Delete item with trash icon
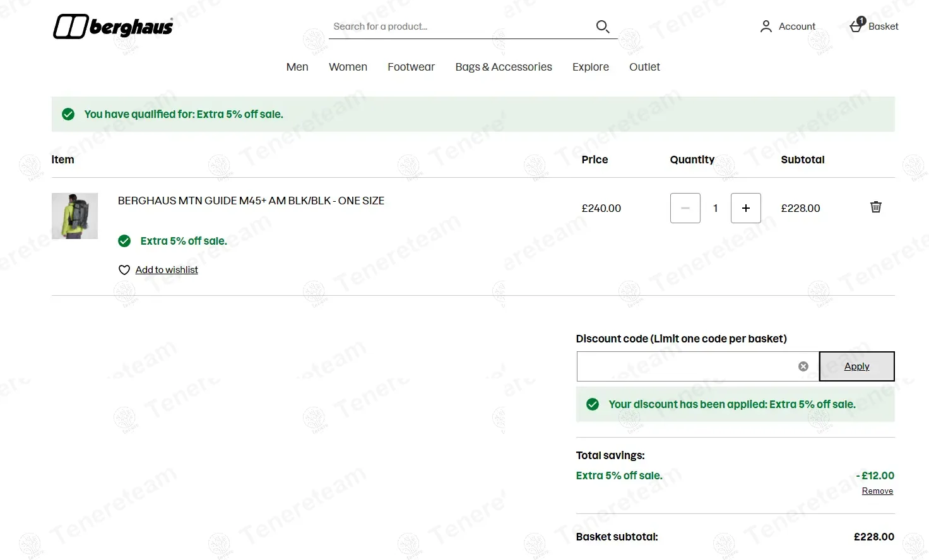Image resolution: width=929 pixels, height=560 pixels. point(875,207)
